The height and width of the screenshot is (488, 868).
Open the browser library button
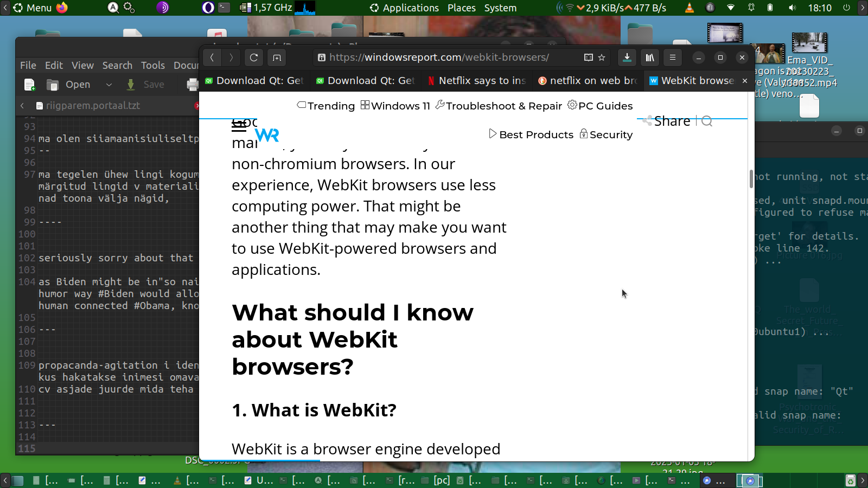[650, 57]
